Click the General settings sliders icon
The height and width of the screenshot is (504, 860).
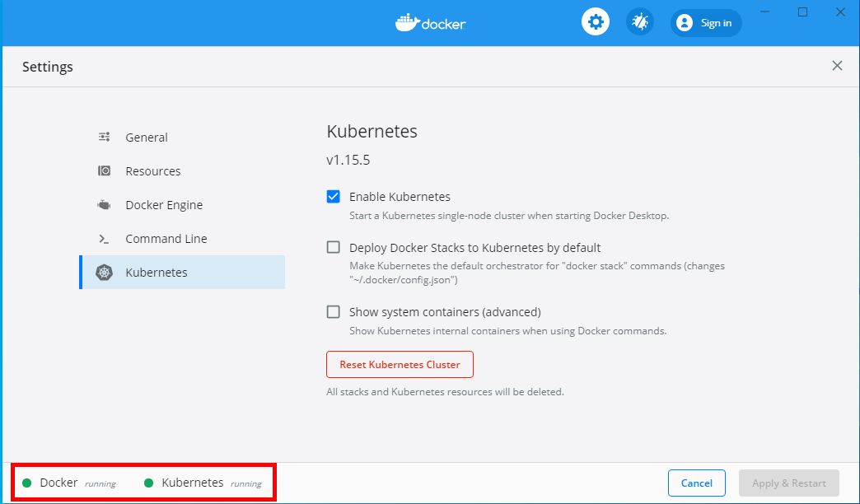click(104, 136)
